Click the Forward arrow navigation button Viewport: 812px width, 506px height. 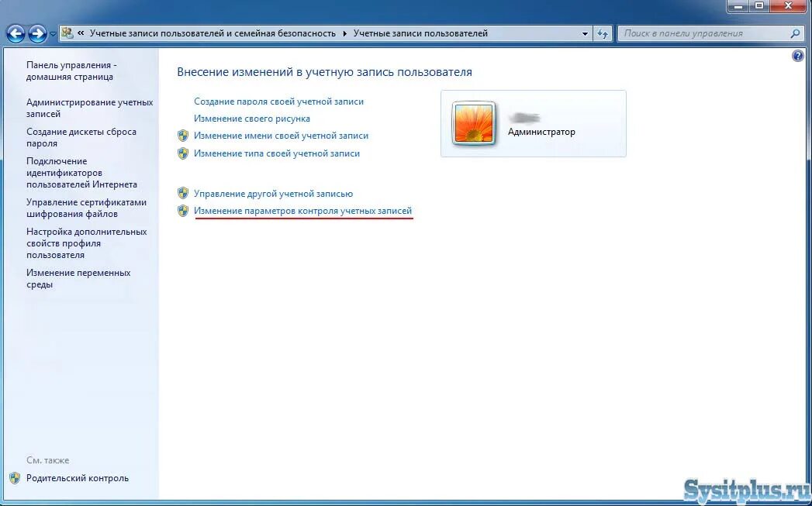pyautogui.click(x=37, y=33)
